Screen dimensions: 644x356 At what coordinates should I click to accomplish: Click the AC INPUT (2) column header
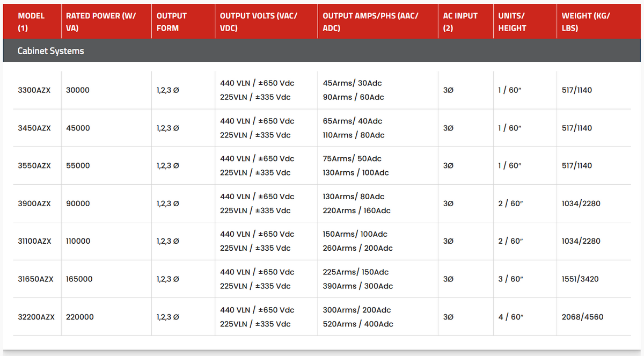point(460,22)
